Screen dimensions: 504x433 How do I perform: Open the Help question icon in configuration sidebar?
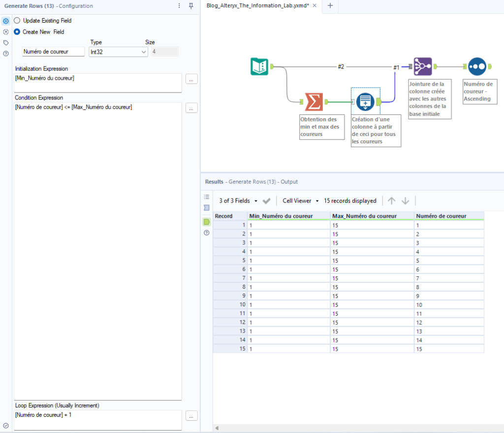point(6,54)
